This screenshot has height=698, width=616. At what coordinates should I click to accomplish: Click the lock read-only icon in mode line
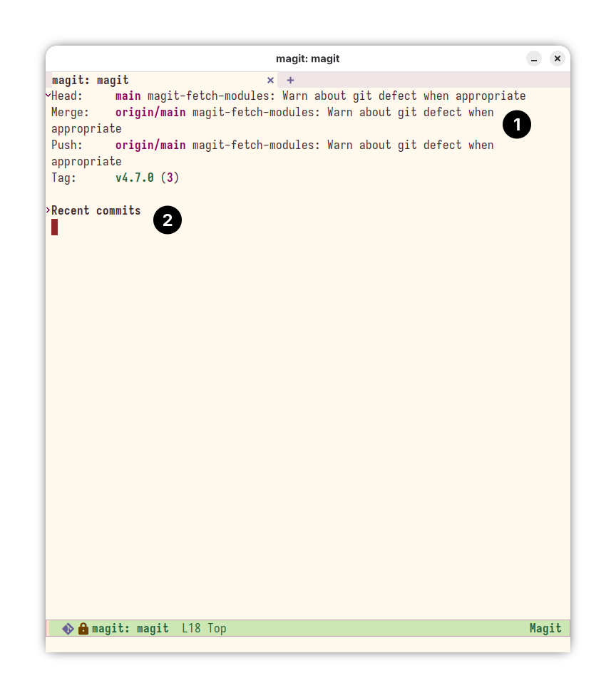click(x=83, y=629)
